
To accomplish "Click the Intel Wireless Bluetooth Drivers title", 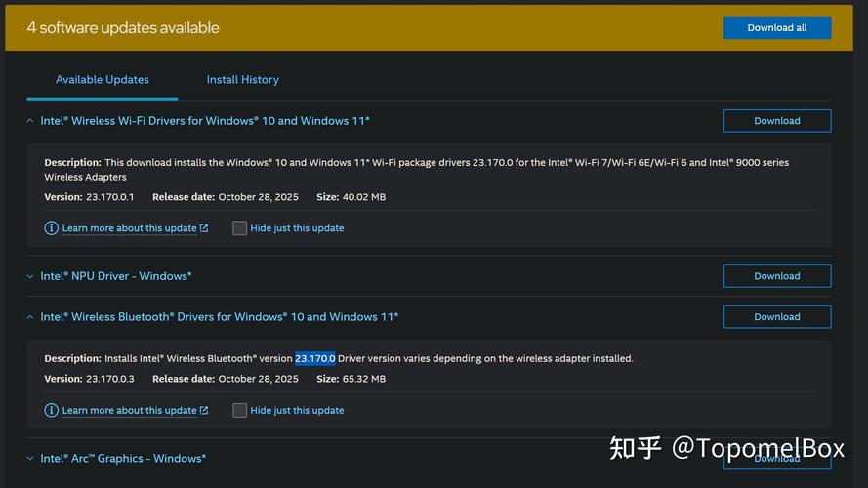I will pos(220,317).
